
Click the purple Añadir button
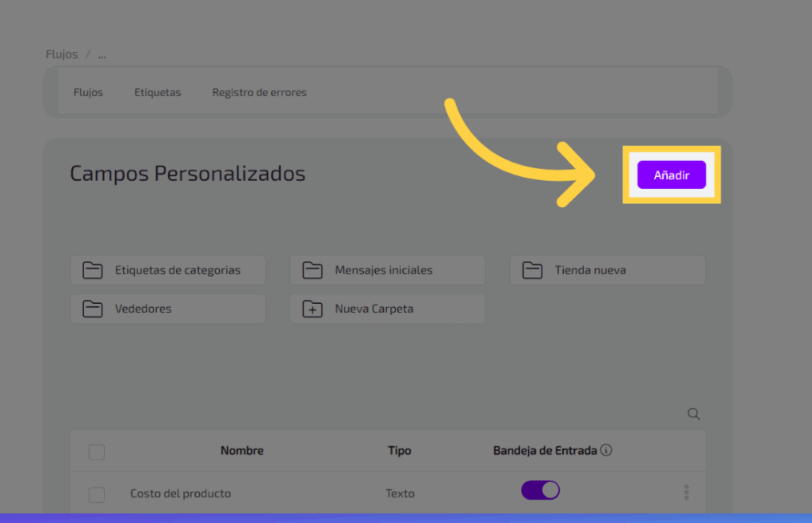671,175
